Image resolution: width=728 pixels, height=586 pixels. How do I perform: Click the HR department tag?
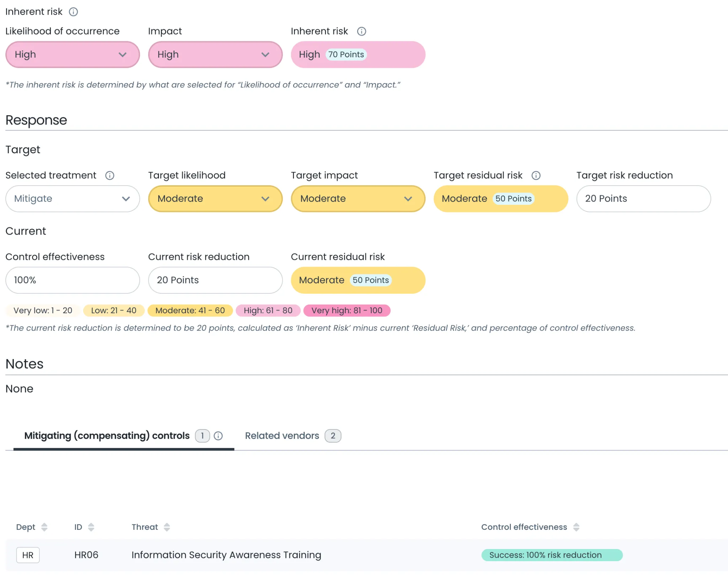point(28,555)
